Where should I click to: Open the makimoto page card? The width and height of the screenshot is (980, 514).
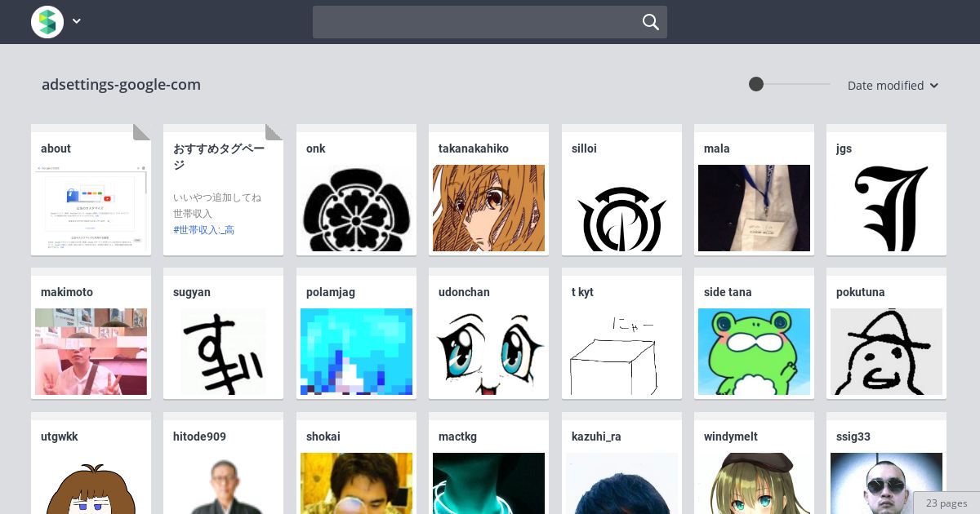[x=91, y=333]
